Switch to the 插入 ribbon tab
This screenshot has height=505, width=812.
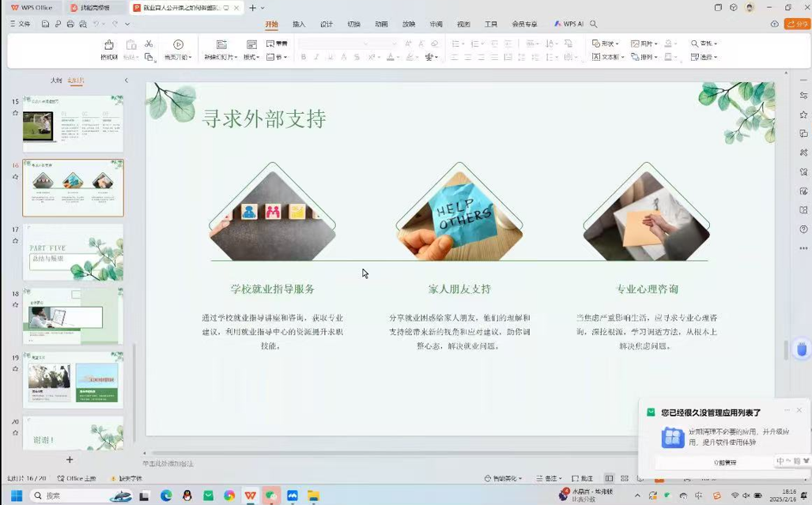click(x=299, y=24)
